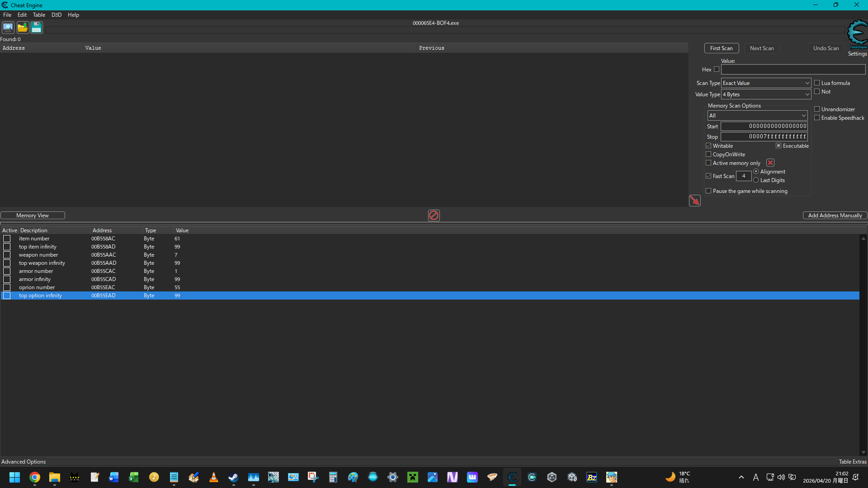This screenshot has height=488, width=868.
Task: Open the process selector icon
Action: 8,28
